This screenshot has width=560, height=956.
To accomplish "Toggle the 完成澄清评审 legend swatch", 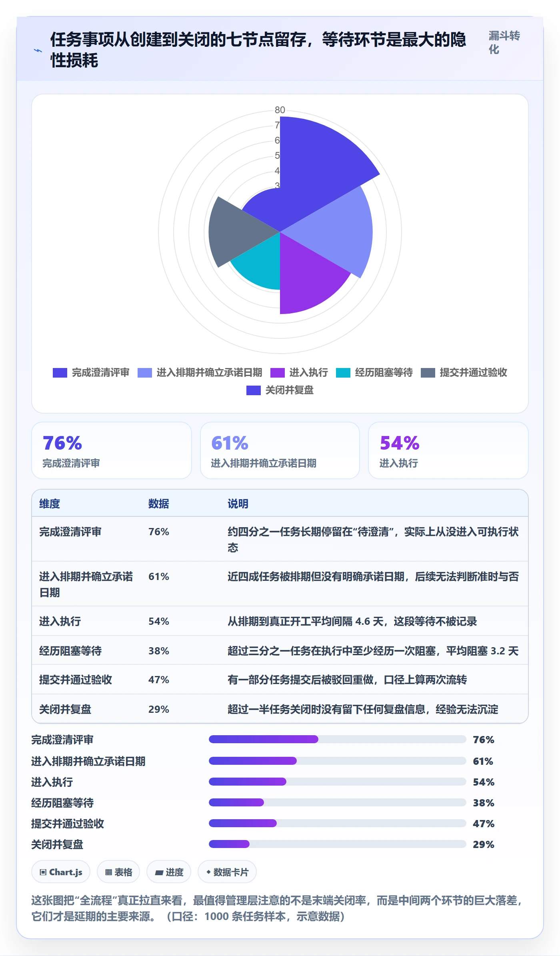I will (60, 373).
